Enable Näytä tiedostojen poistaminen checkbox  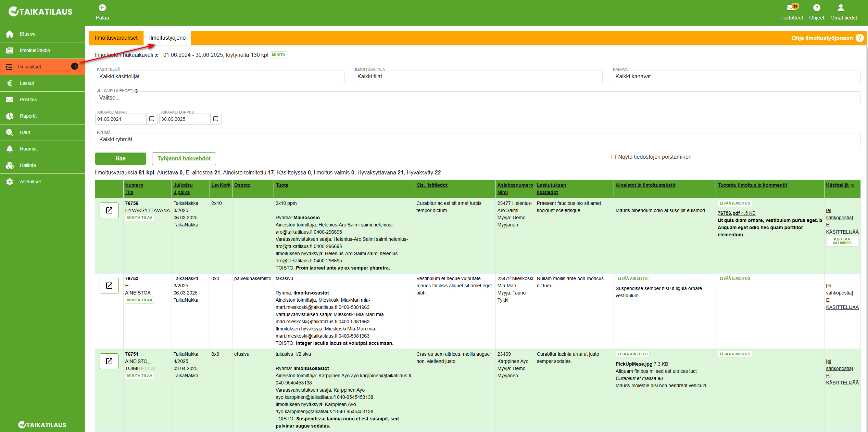point(614,157)
